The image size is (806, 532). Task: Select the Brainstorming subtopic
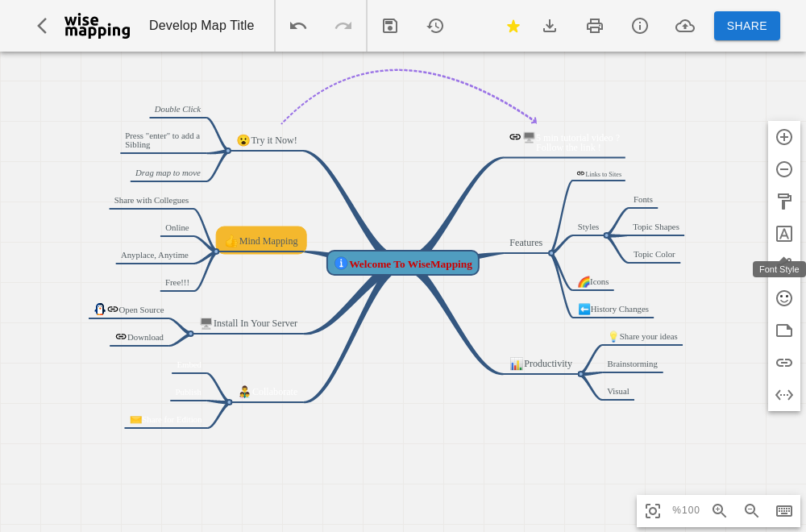click(632, 364)
